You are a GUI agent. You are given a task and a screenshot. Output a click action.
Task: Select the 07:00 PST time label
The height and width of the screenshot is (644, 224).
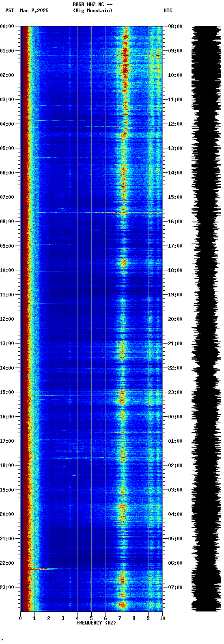tap(7, 197)
